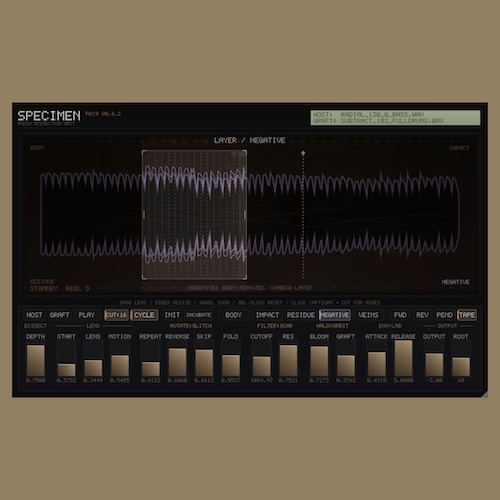Click the CUTOFF filter slider
The image size is (500, 500).
pyautogui.click(x=261, y=358)
